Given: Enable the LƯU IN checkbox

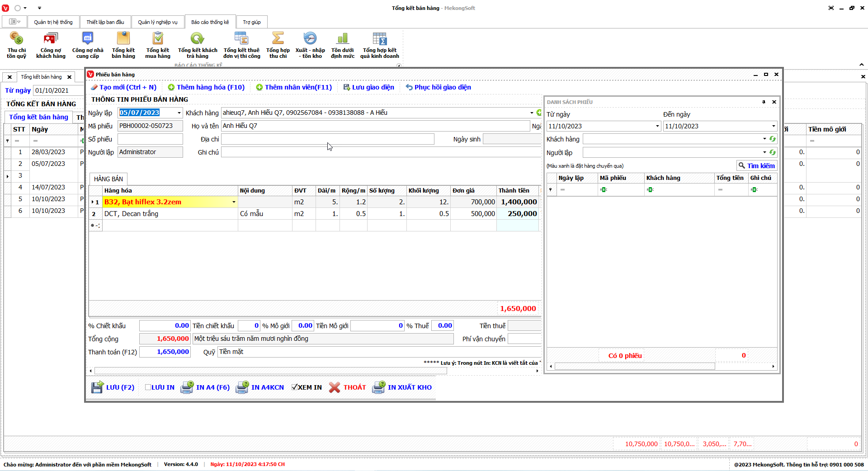Looking at the screenshot, I should click(148, 387).
